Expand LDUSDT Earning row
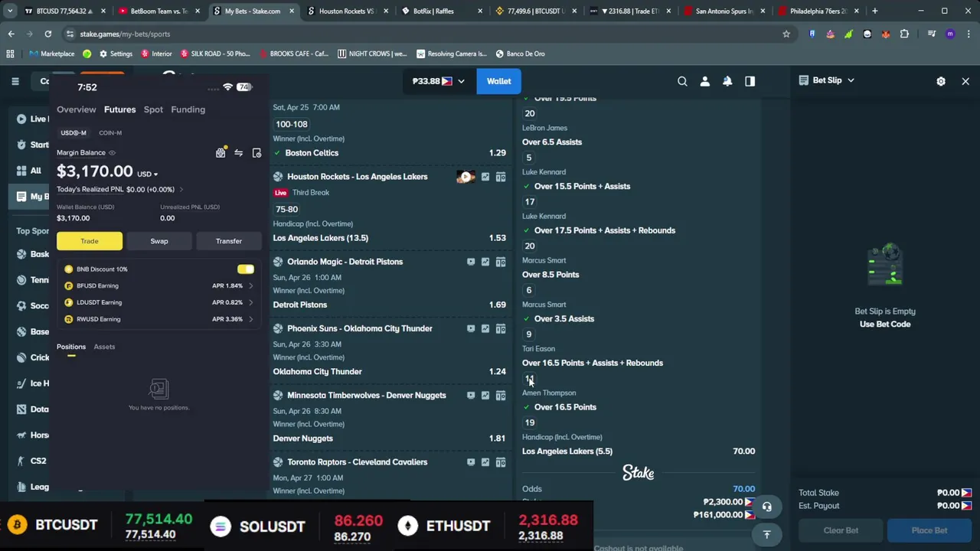The width and height of the screenshot is (980, 551). coord(159,302)
